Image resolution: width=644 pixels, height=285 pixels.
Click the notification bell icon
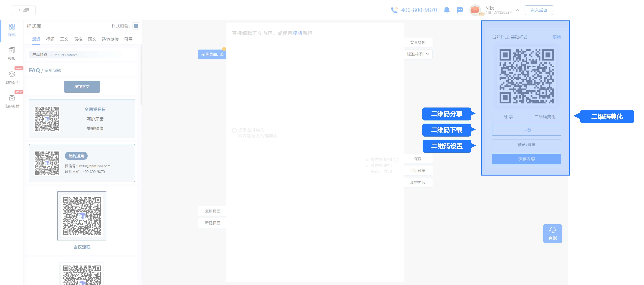446,10
